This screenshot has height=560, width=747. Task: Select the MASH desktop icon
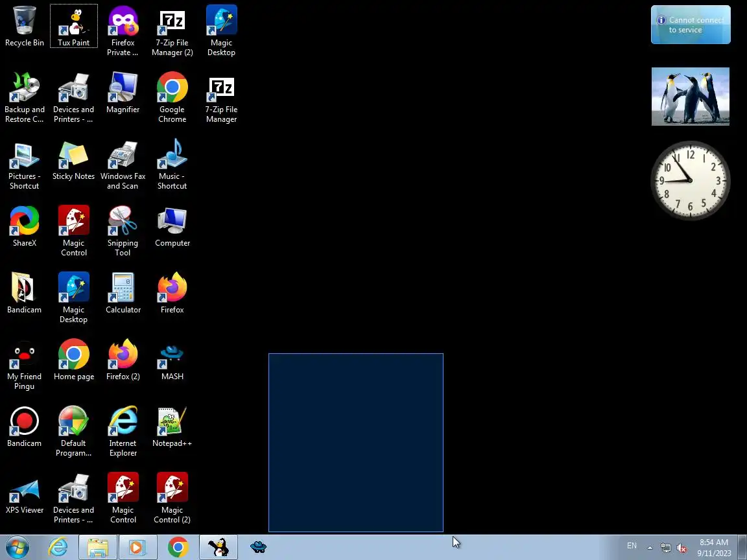pos(172,360)
